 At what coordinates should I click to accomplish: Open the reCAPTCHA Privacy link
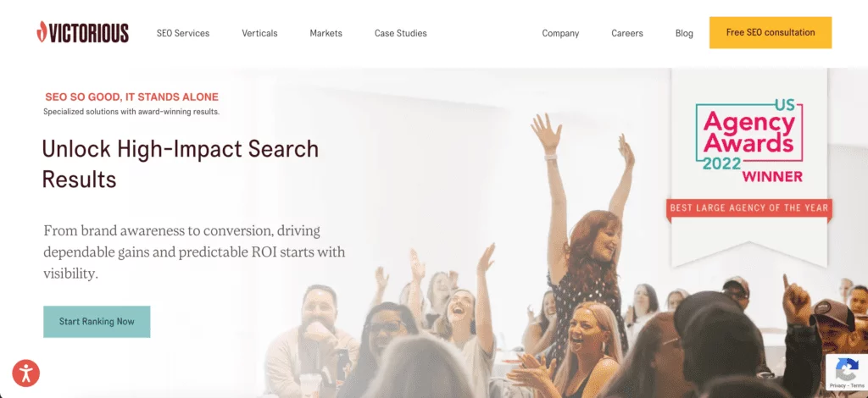[837, 385]
